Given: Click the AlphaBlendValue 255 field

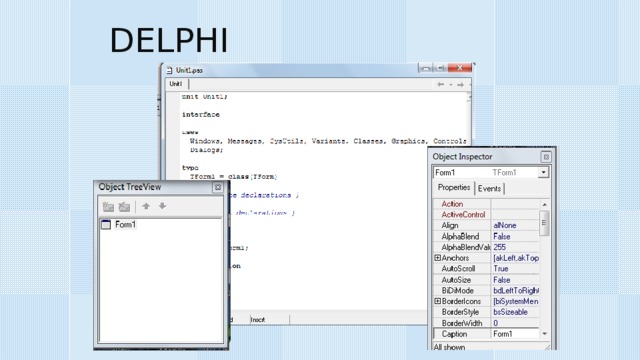Looking at the screenshot, I should coord(515,247).
